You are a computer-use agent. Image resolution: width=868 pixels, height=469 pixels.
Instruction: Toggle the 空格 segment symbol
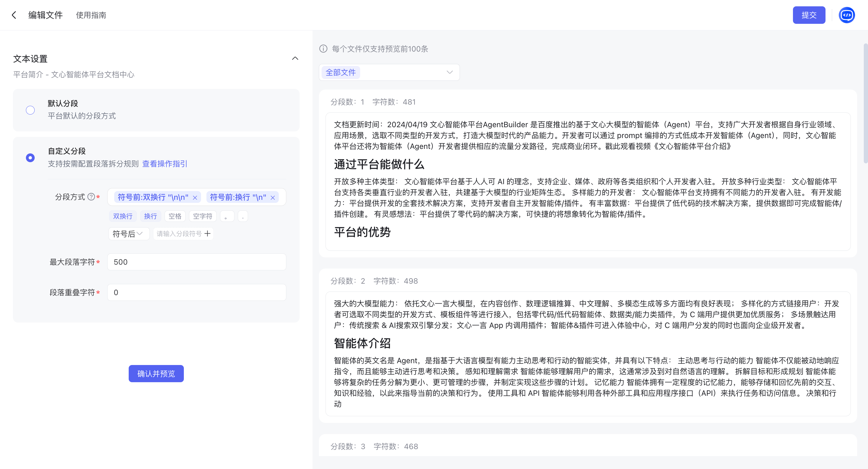[175, 216]
